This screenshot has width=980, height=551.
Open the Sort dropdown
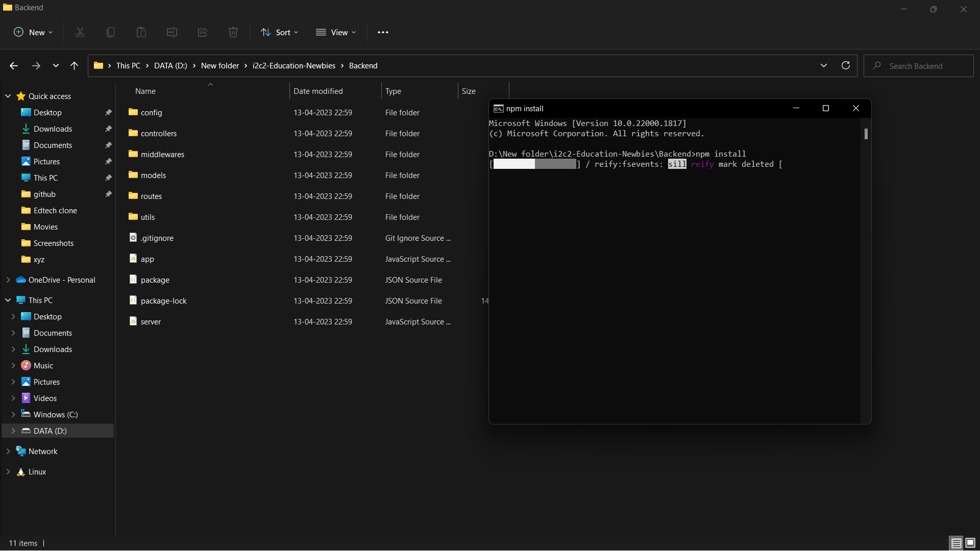279,32
